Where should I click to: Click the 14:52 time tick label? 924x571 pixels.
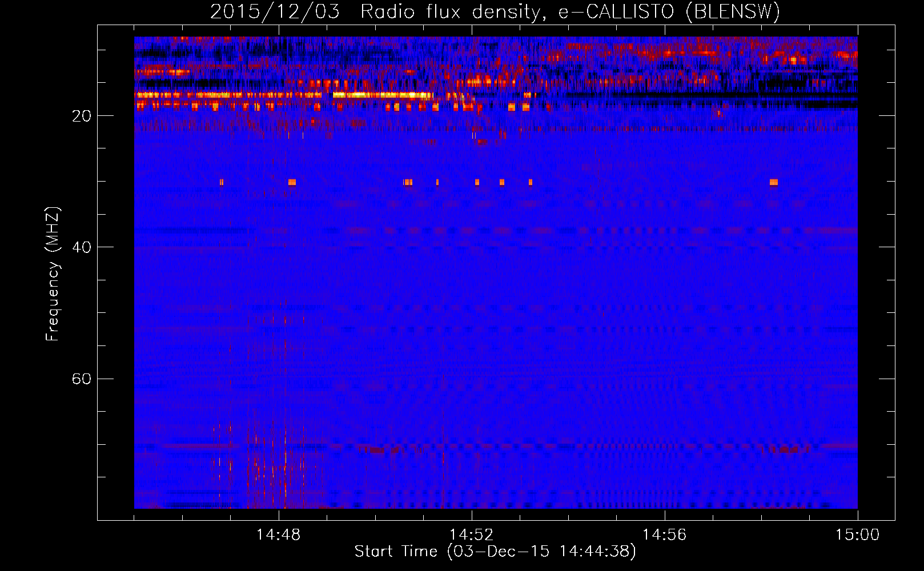click(472, 534)
